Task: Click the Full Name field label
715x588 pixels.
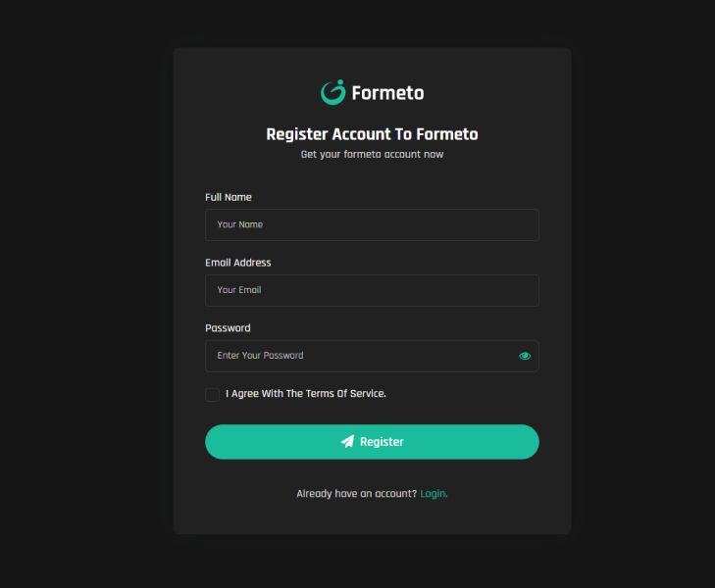Action: pyautogui.click(x=229, y=197)
